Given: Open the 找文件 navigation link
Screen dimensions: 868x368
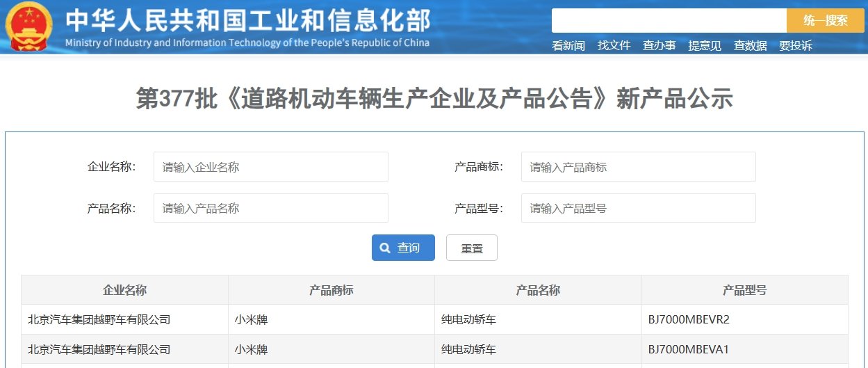Looking at the screenshot, I should (x=614, y=46).
